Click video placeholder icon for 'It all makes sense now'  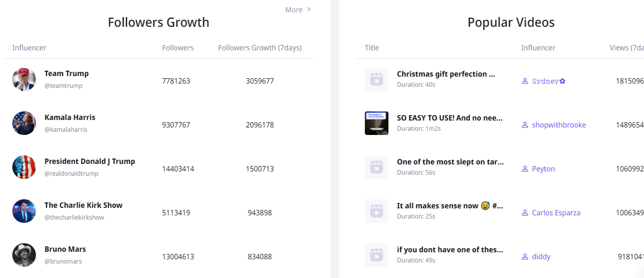pyautogui.click(x=377, y=211)
